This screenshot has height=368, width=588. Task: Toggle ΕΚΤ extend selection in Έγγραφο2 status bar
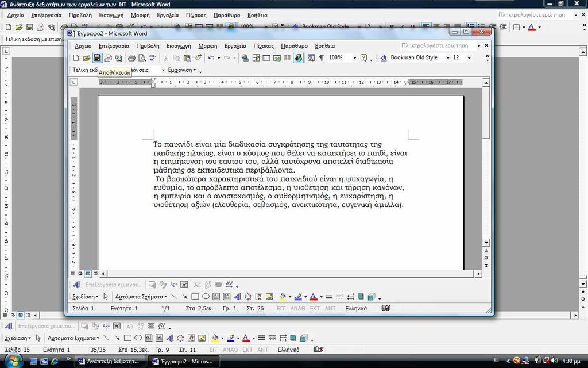(x=315, y=309)
